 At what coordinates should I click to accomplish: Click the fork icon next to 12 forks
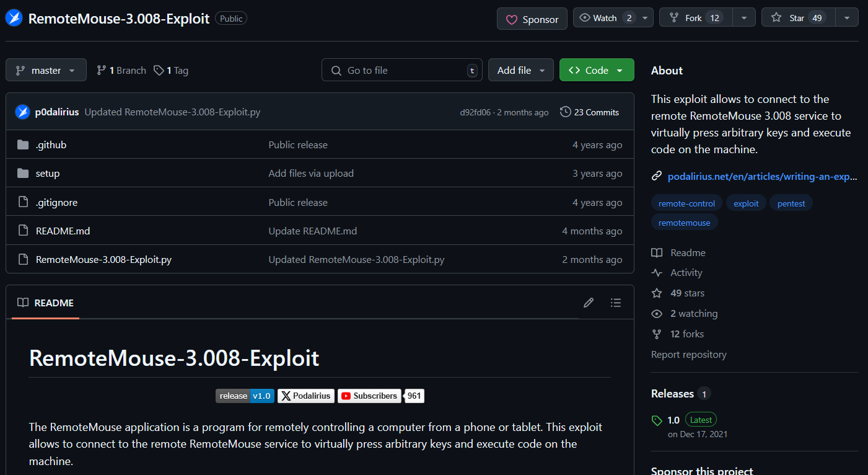[x=657, y=334]
